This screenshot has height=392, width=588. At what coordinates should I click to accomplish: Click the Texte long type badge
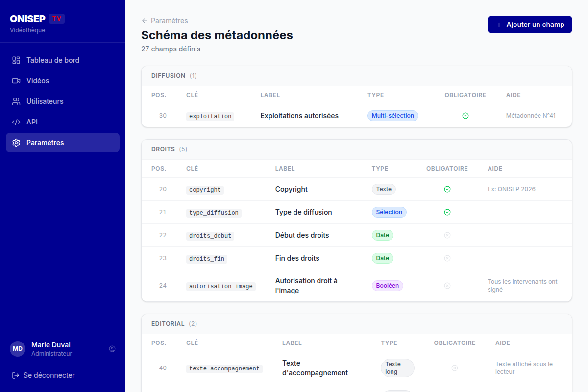pyautogui.click(x=397, y=368)
